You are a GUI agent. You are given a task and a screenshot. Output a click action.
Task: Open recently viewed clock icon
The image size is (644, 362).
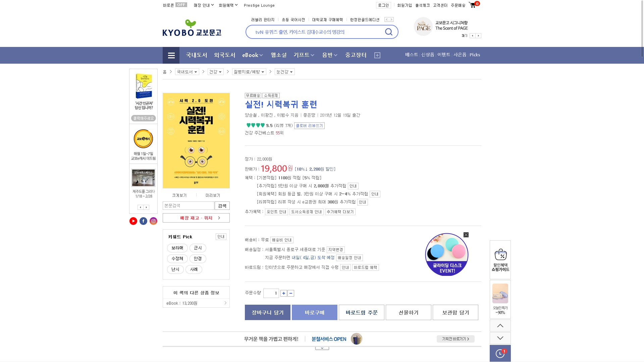500,353
